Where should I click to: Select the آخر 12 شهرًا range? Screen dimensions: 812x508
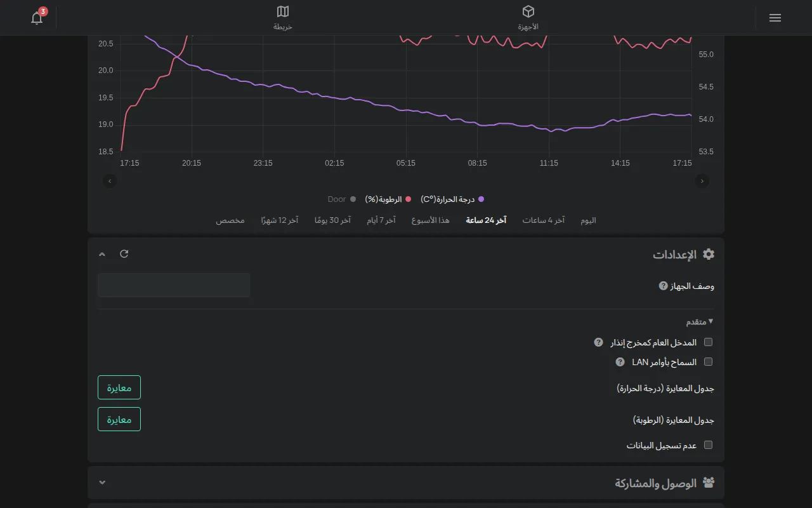[280, 220]
